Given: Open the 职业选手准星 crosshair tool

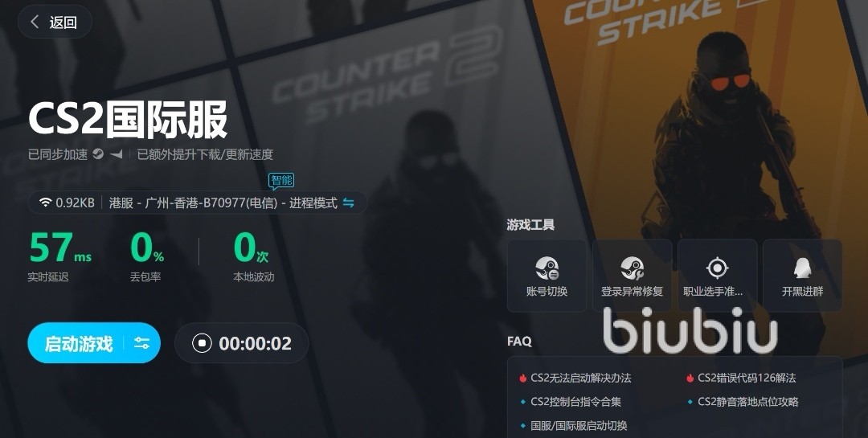Looking at the screenshot, I should pyautogui.click(x=718, y=276).
